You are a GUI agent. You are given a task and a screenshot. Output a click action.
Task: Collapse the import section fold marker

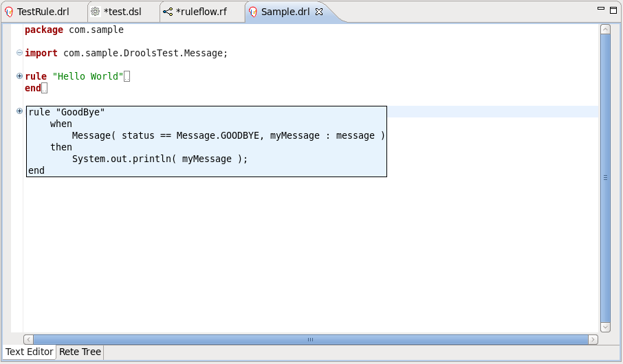pyautogui.click(x=19, y=53)
